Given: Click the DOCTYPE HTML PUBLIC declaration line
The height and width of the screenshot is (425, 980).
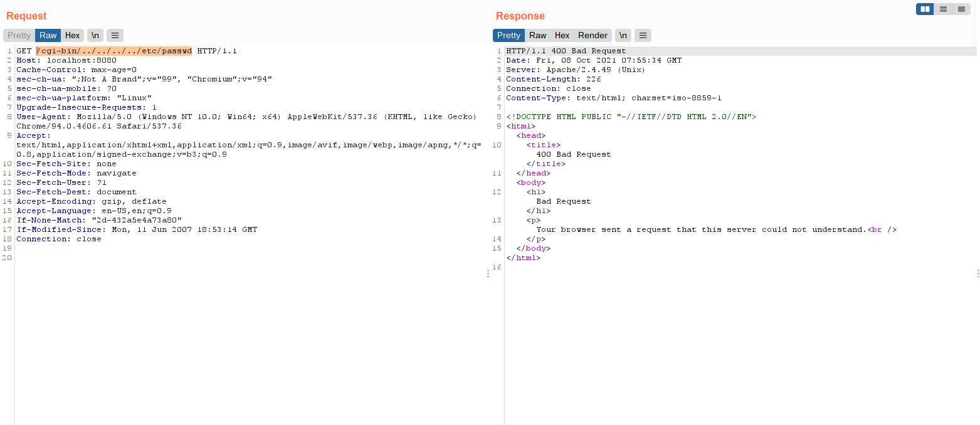Looking at the screenshot, I should [x=631, y=117].
